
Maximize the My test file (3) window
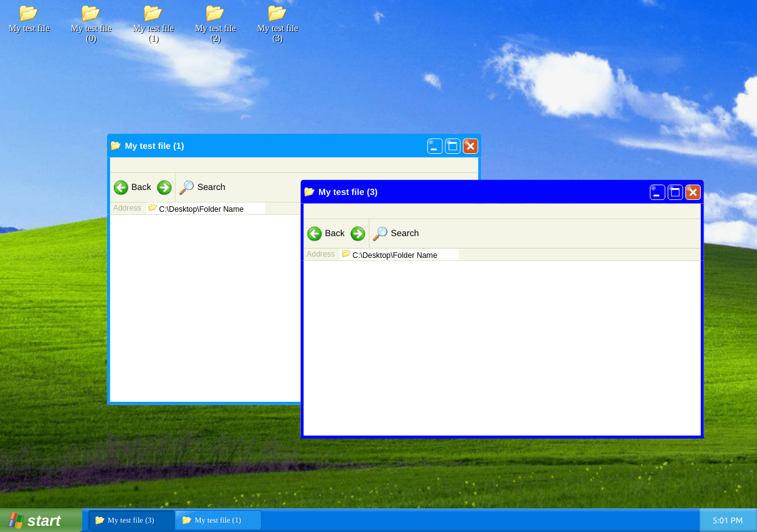(x=675, y=192)
